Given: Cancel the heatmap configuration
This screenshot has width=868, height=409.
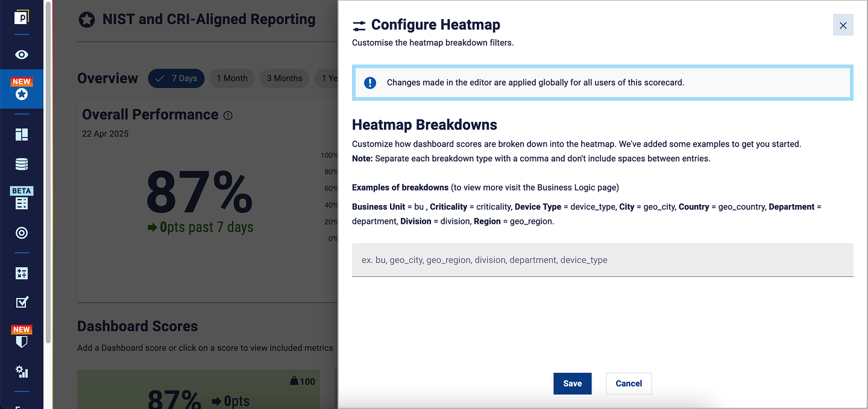Looking at the screenshot, I should pos(629,384).
